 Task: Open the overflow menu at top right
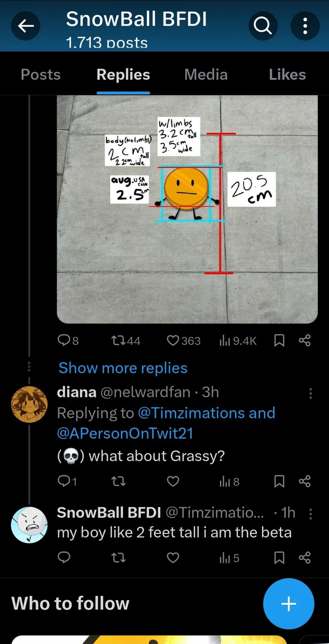pyautogui.click(x=305, y=26)
